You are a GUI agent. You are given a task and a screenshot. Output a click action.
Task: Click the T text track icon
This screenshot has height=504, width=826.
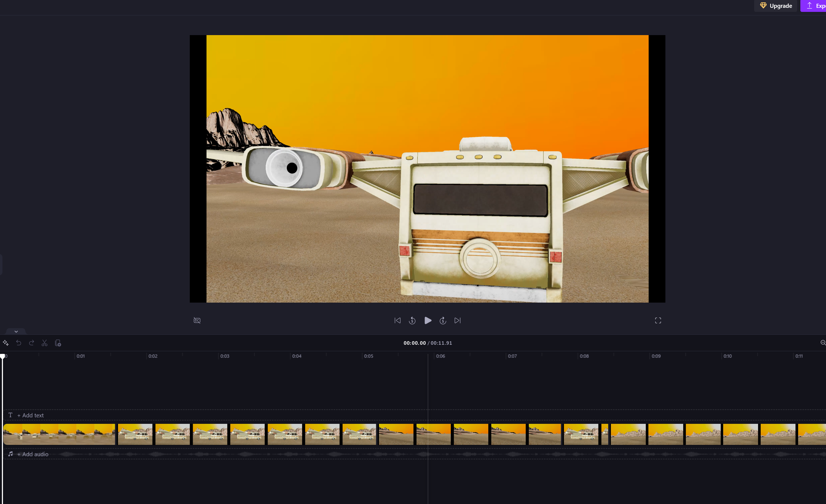10,415
